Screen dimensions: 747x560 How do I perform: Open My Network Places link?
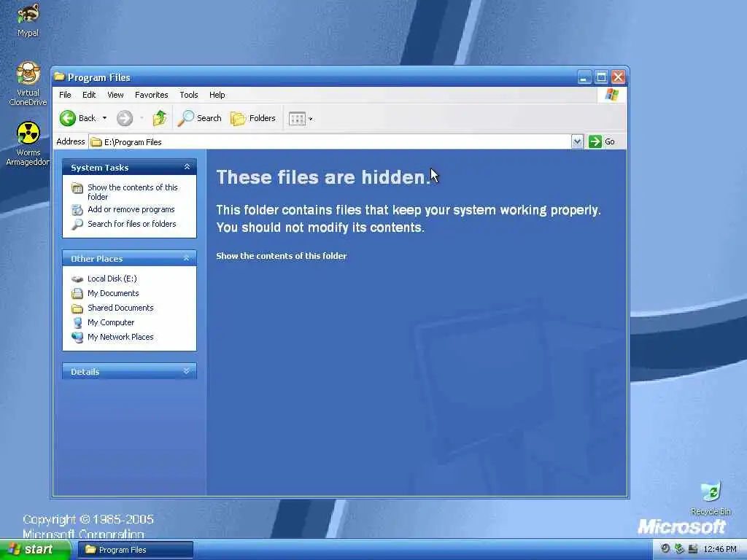coord(120,337)
